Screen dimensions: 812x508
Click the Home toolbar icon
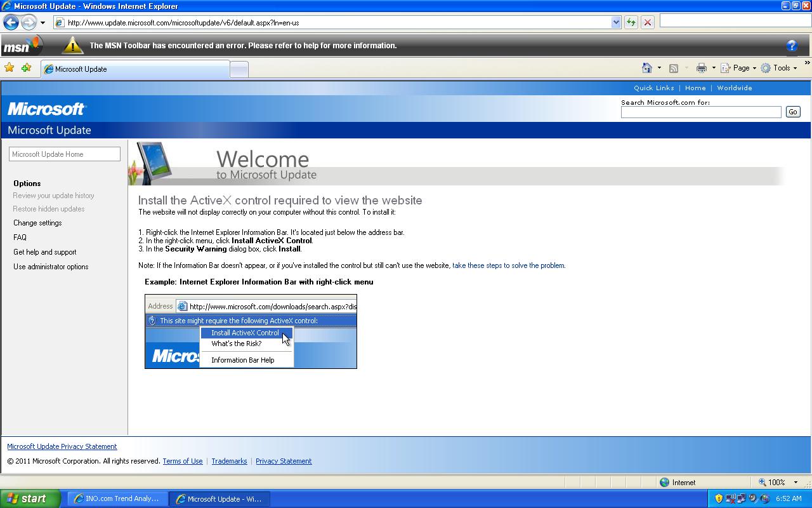point(647,68)
